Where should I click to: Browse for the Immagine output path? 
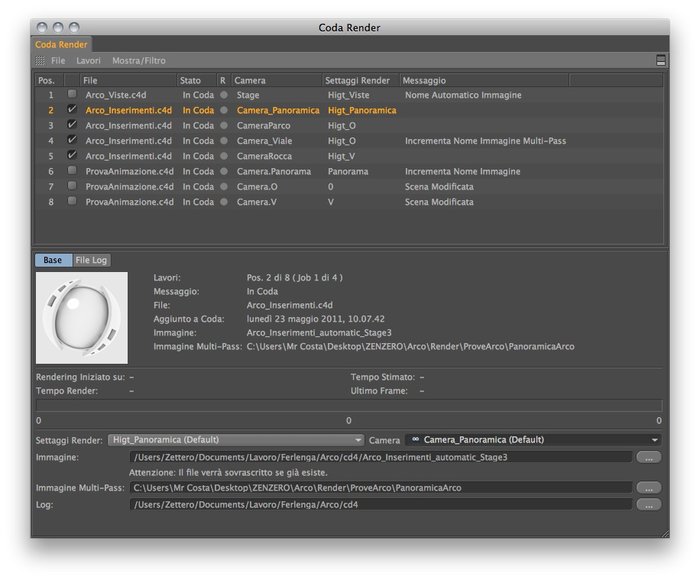click(x=649, y=457)
